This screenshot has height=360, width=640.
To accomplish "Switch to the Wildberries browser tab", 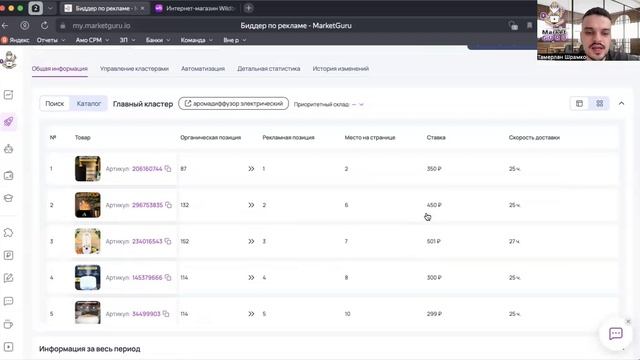I will (195, 8).
